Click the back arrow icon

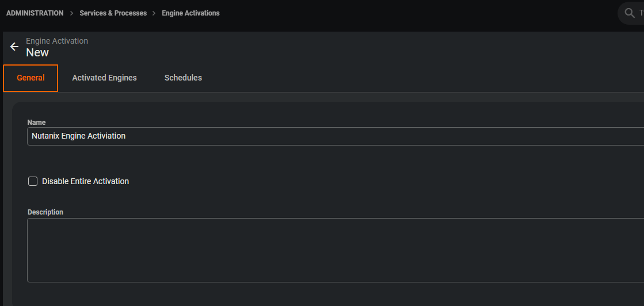(14, 47)
